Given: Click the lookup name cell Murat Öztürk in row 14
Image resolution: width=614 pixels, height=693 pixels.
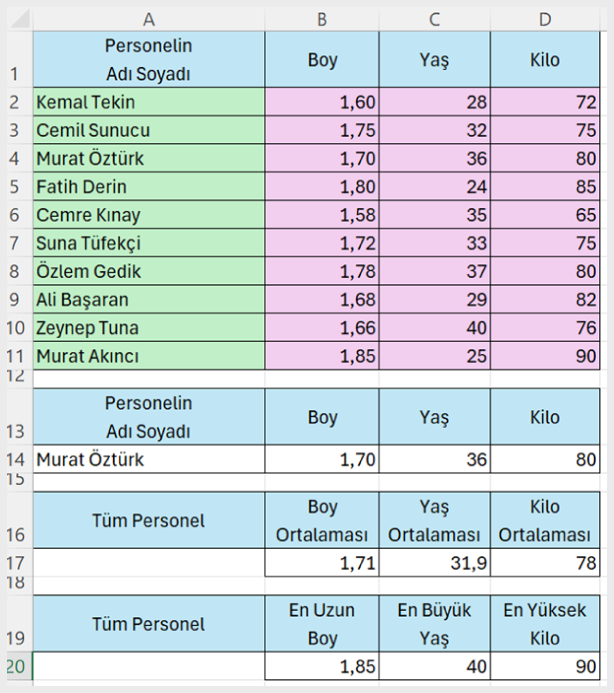Looking at the screenshot, I should [149, 459].
